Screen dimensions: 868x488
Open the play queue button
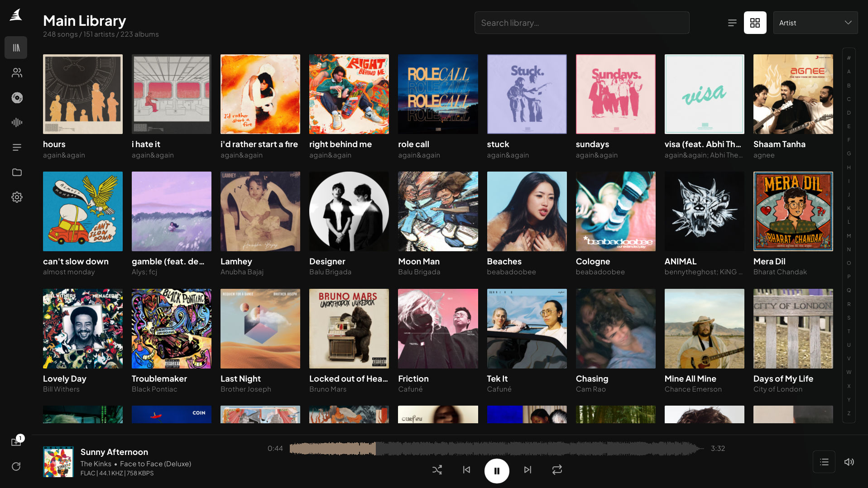point(824,462)
